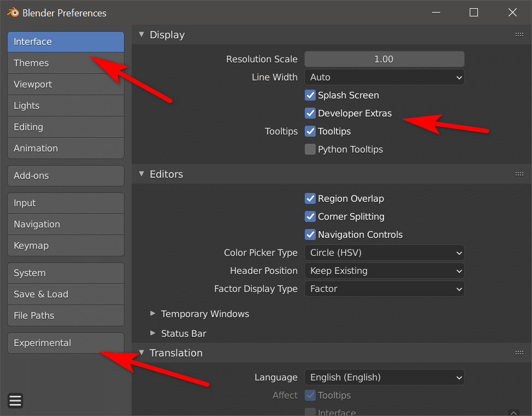Toggle Region Overlap checkbox

310,198
